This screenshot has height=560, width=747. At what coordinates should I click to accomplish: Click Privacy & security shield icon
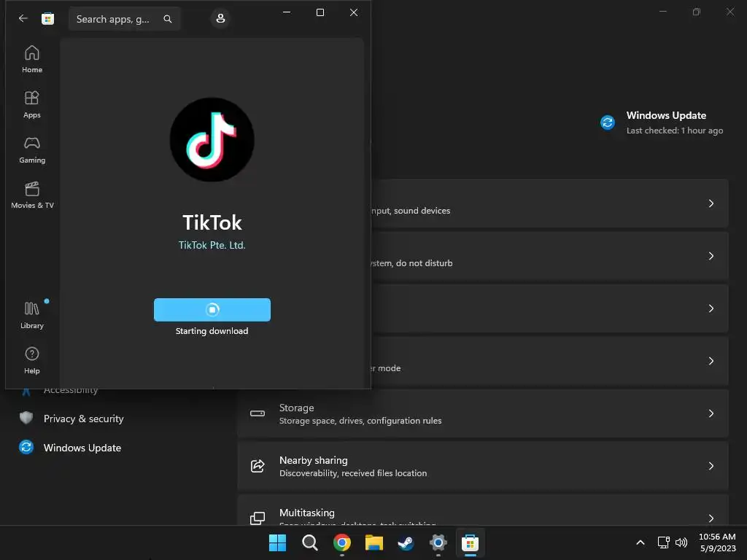pos(26,418)
